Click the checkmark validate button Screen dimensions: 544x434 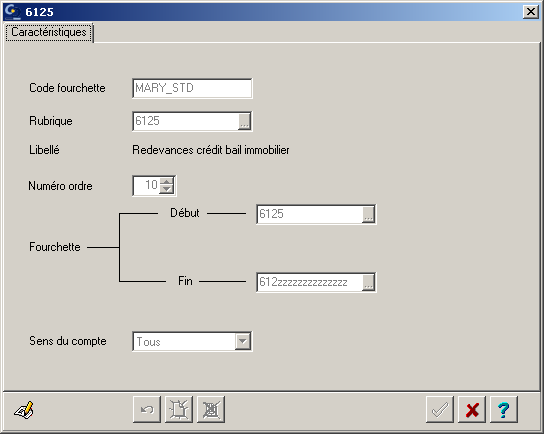pyautogui.click(x=440, y=410)
